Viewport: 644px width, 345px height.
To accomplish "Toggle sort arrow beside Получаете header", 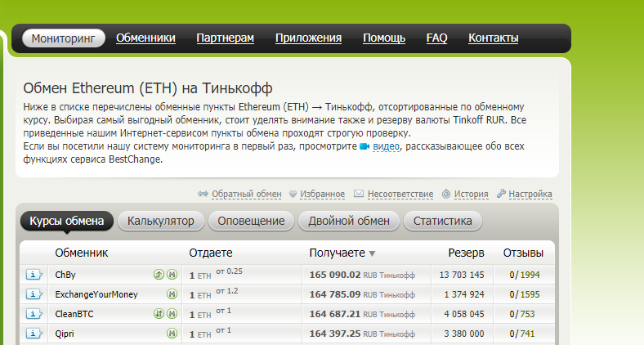I will point(372,253).
